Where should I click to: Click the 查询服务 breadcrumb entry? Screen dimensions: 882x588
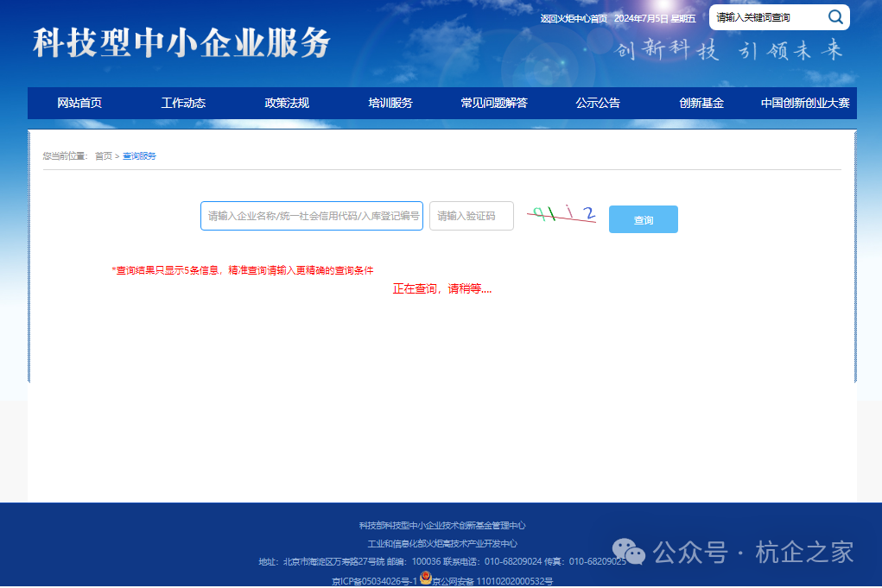coord(138,156)
